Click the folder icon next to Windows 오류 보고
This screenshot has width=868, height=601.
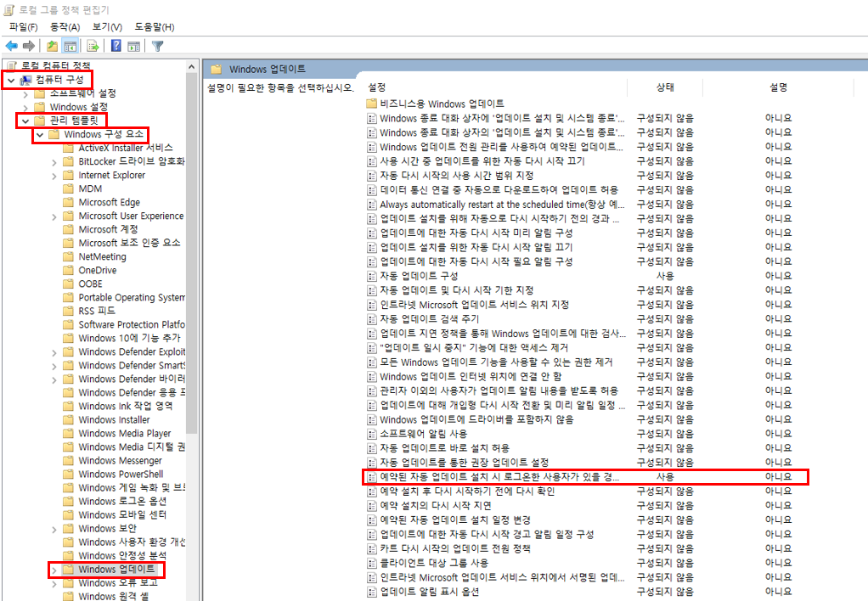68,582
